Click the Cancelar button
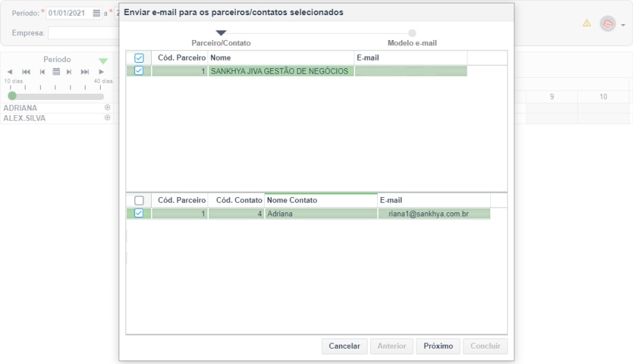The image size is (633, 364). [x=344, y=346]
